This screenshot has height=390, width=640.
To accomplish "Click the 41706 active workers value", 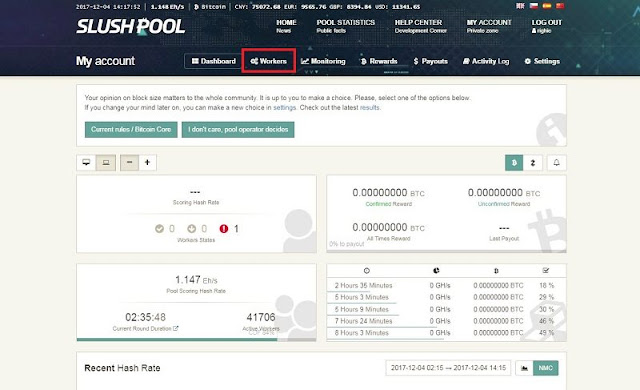I will pyautogui.click(x=261, y=317).
